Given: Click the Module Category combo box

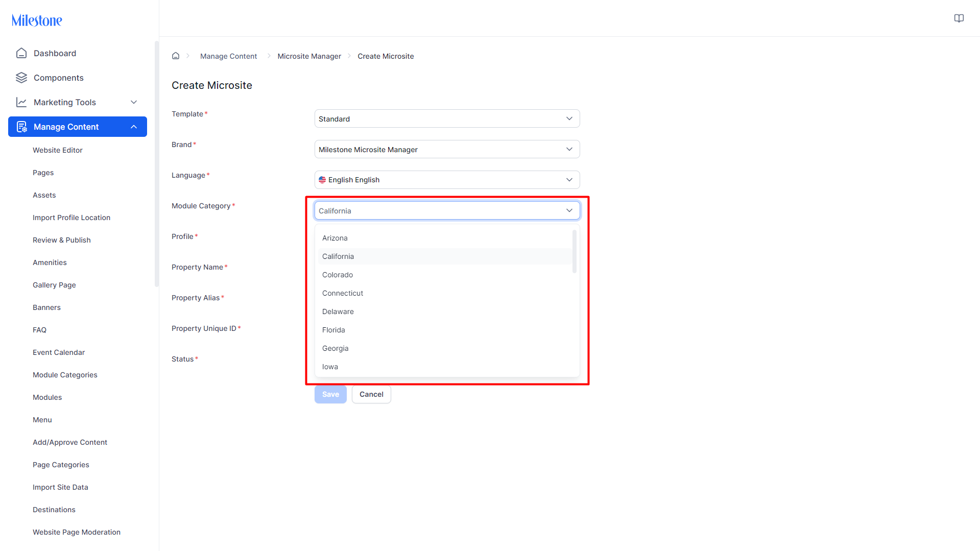Looking at the screenshot, I should tap(447, 210).
